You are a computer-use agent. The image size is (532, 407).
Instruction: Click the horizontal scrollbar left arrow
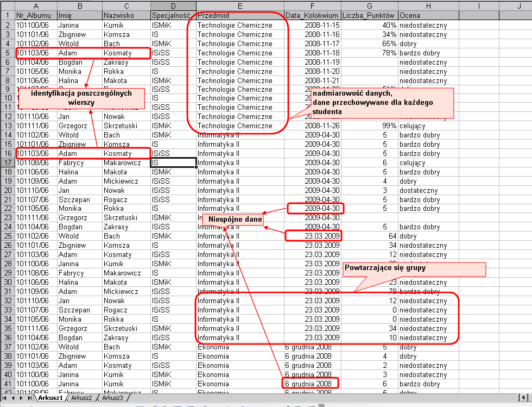pos(524,397)
